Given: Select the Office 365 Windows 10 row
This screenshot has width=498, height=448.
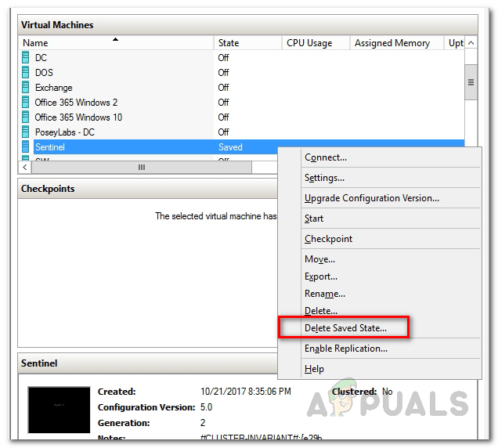Looking at the screenshot, I should (x=243, y=117).
